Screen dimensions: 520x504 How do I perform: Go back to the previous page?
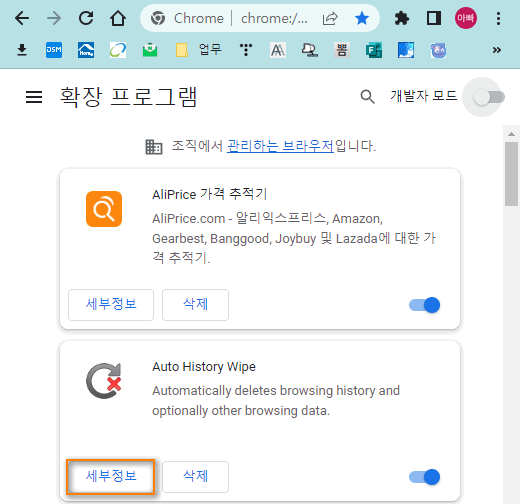click(x=22, y=18)
